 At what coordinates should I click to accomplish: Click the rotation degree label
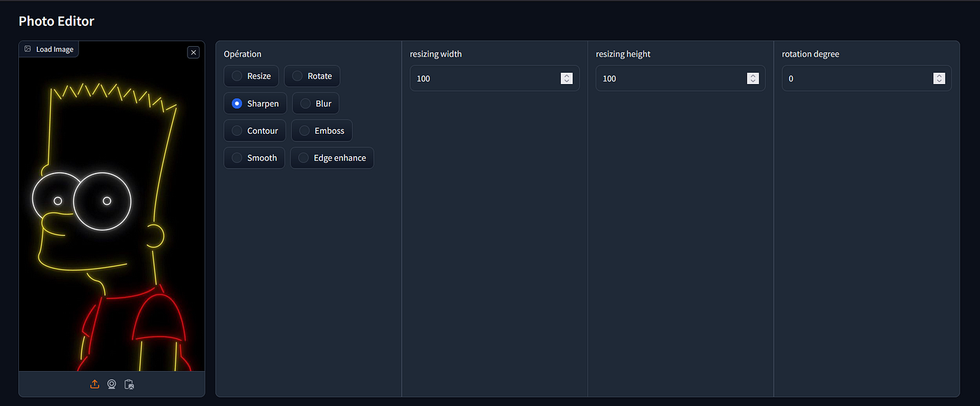(811, 54)
